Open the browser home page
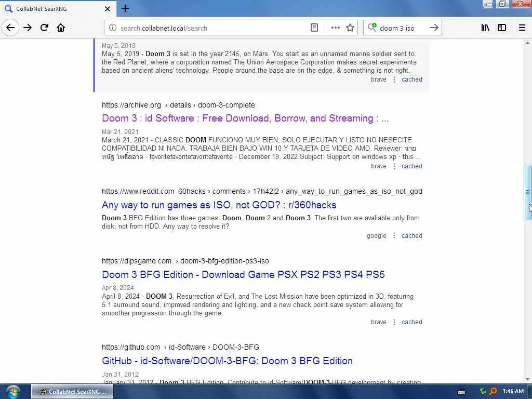 61,28
